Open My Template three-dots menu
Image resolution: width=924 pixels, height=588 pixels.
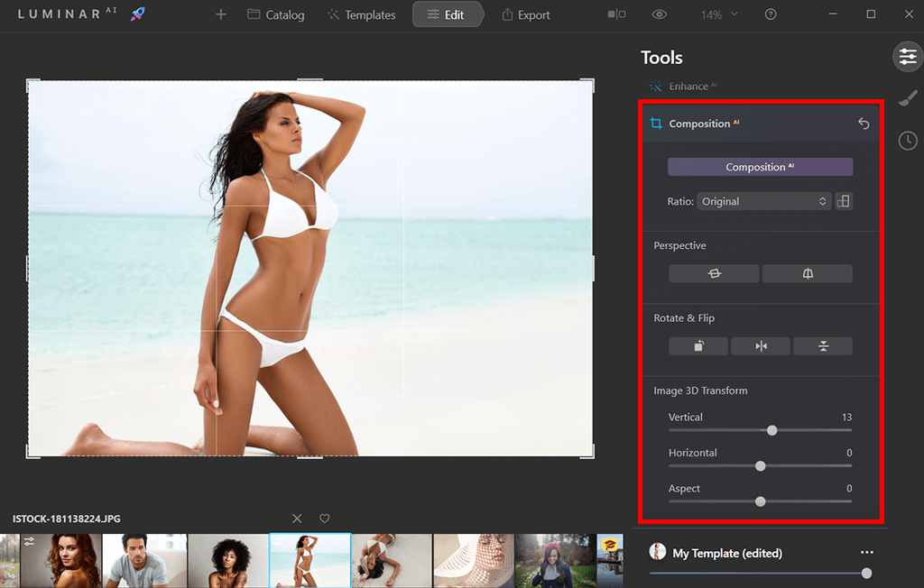click(x=867, y=552)
